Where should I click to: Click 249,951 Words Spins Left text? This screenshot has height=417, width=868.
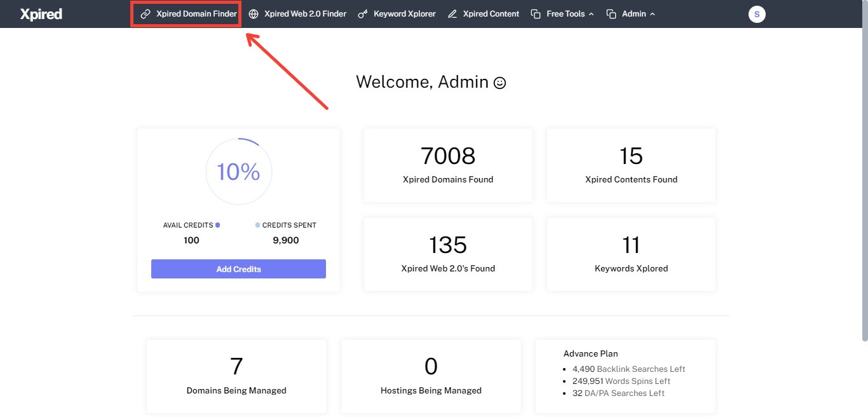[x=621, y=381]
